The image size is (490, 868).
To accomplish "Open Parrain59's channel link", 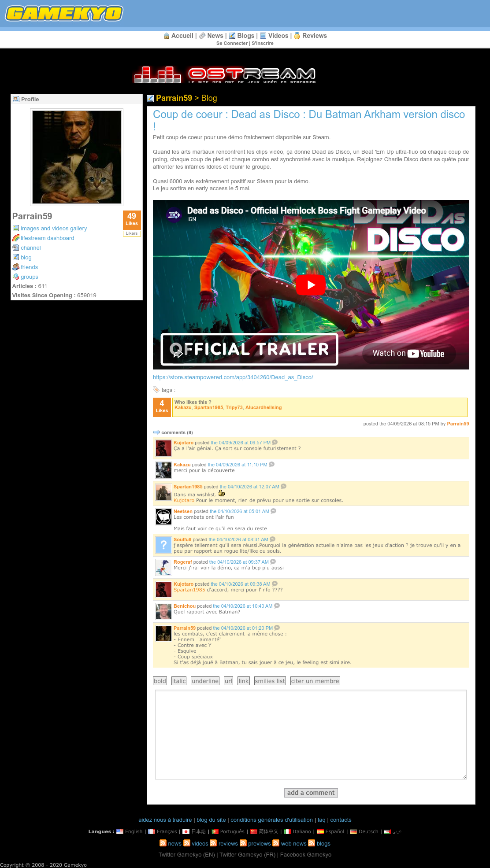I will click(x=30, y=247).
